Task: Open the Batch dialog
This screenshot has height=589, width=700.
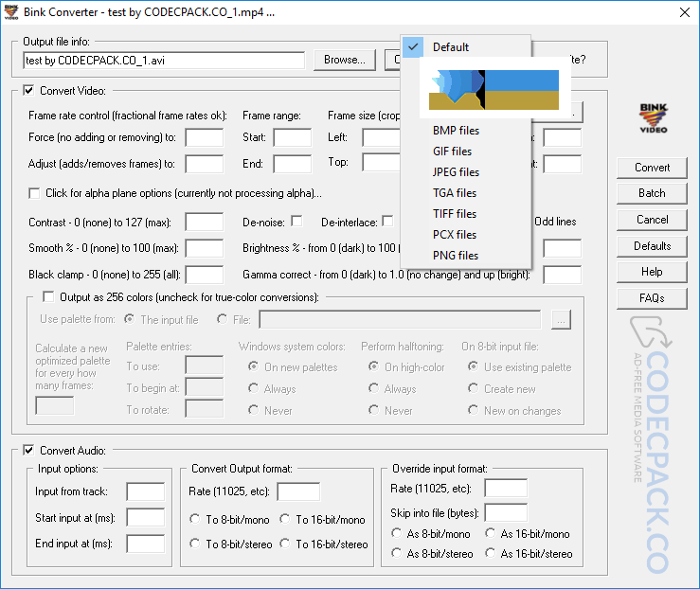Action: 652,193
